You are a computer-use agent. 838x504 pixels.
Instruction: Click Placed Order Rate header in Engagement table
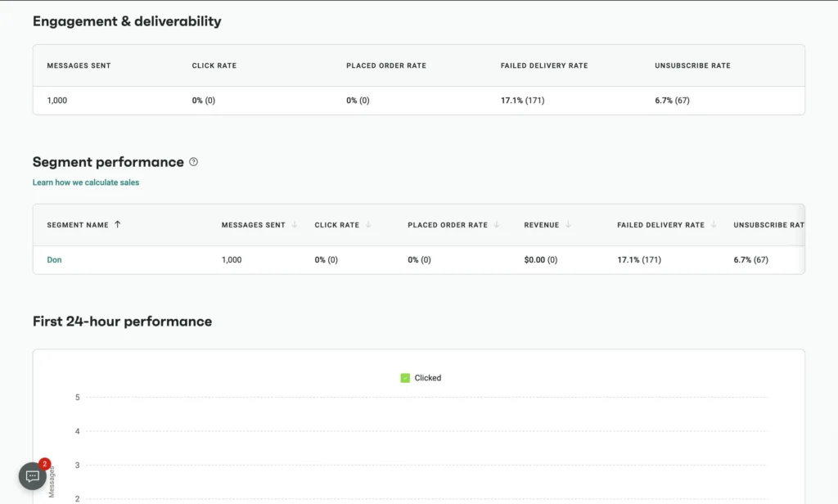coord(386,65)
